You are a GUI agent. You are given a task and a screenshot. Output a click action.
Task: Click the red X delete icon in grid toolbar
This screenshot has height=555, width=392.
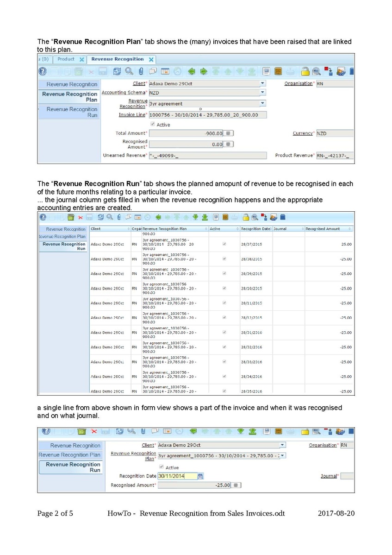click(x=80, y=217)
